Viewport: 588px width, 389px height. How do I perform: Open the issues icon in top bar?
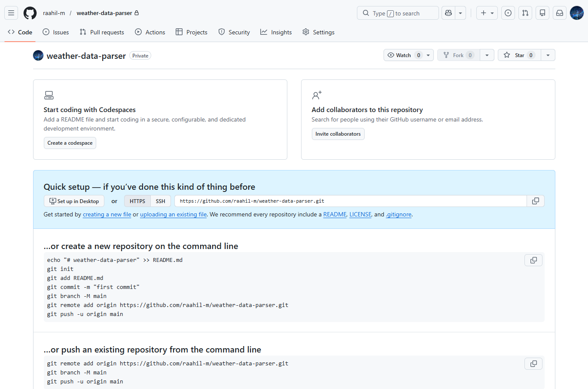508,13
